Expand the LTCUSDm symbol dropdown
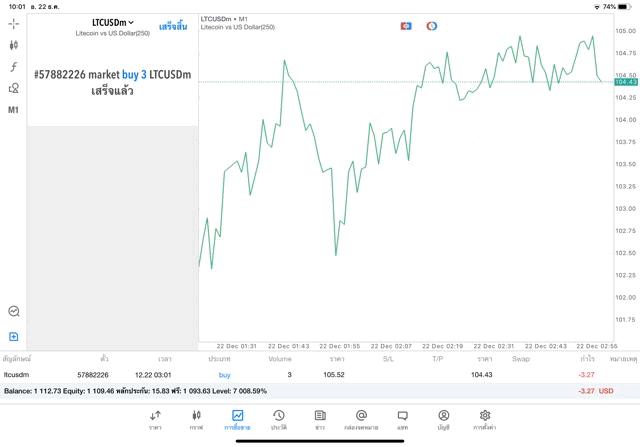 click(113, 22)
